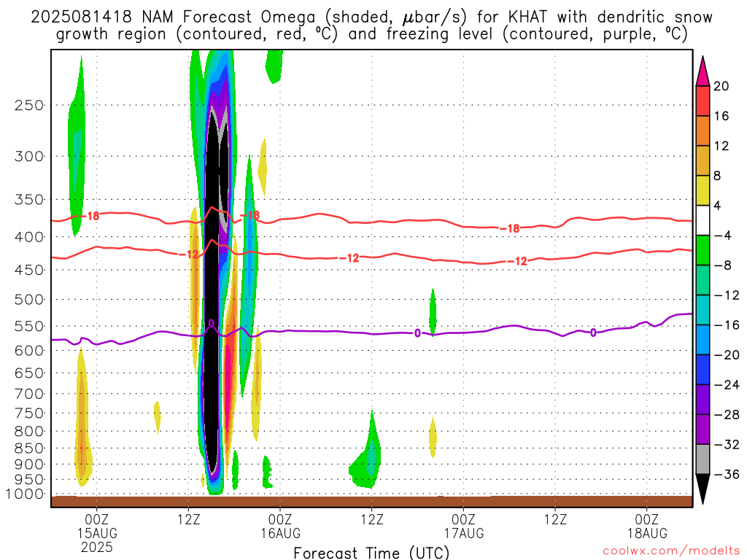Click the 00Z 15AUG 2025 time label

point(97,533)
